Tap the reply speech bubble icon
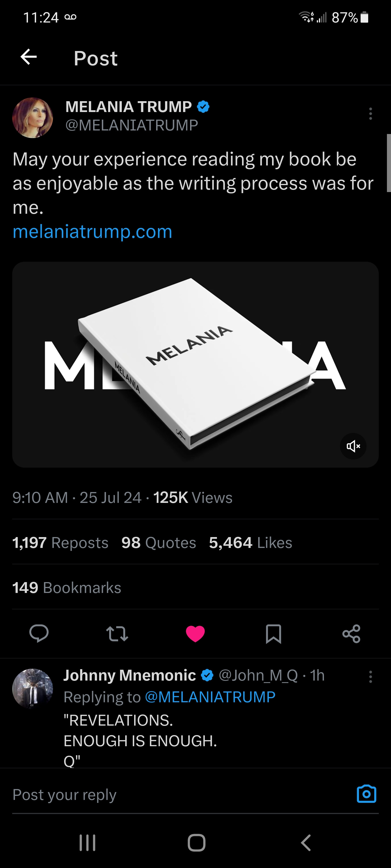Screen dimensions: 391x868 click(x=39, y=633)
